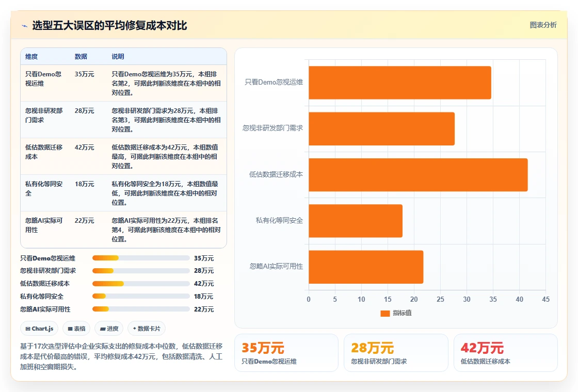The image size is (578, 392).
Task: Click the 低估数据迁移成本 y-axis label
Action: click(x=276, y=174)
